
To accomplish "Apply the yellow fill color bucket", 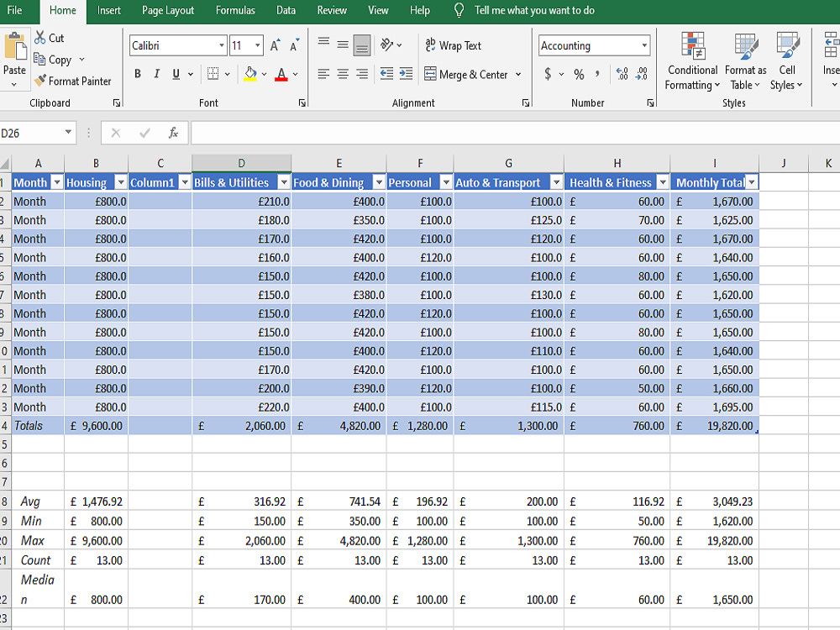I will 250,74.
